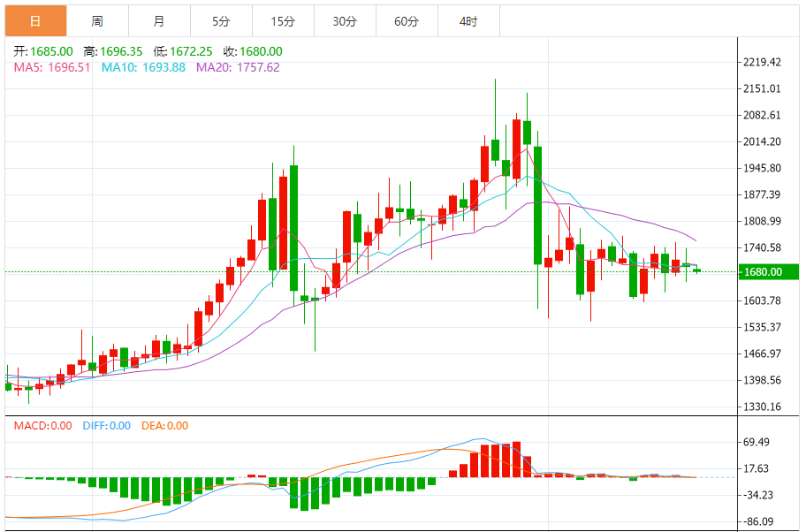Switch to the 日 daily chart tab

35,21
